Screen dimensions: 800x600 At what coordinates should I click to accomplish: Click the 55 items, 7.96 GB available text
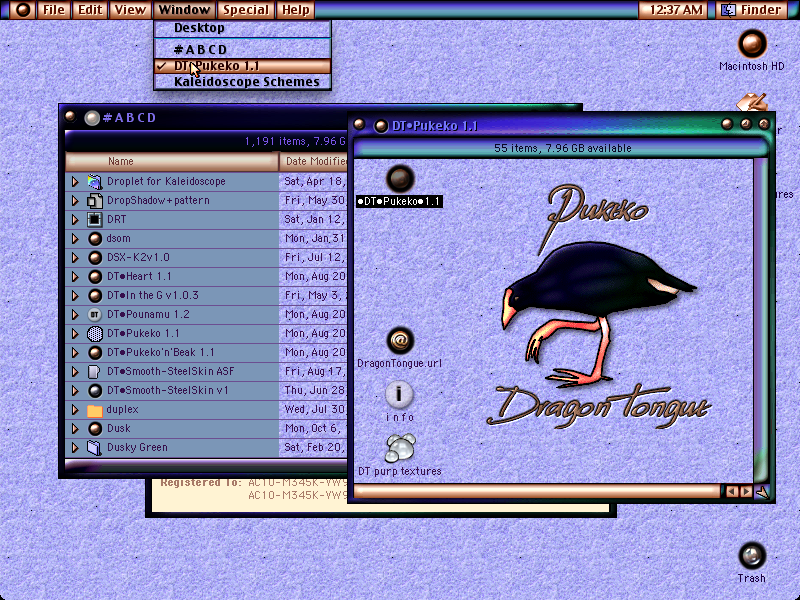tap(563, 148)
